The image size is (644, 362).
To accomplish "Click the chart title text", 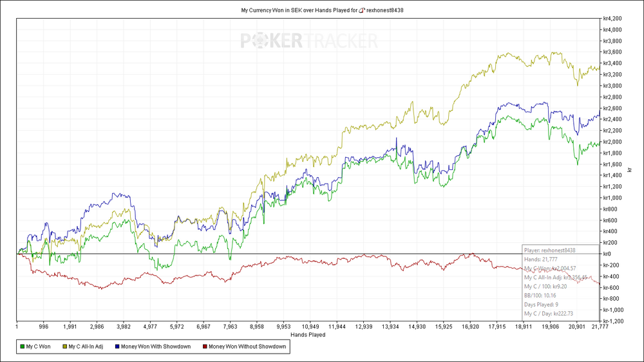I will pos(322,10).
